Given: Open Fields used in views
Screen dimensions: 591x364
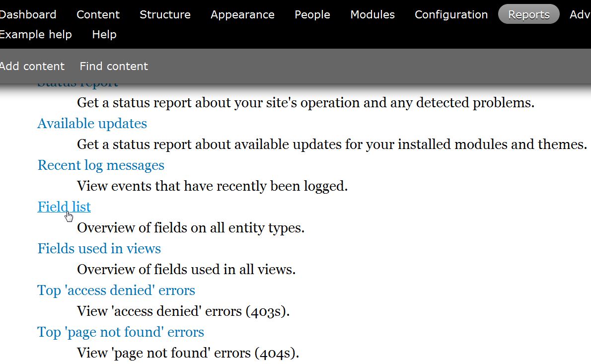Looking at the screenshot, I should (x=99, y=248).
